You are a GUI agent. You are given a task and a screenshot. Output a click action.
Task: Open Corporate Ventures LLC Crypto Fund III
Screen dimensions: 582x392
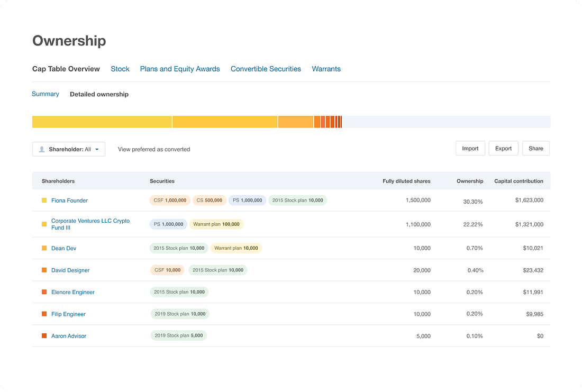click(x=90, y=224)
